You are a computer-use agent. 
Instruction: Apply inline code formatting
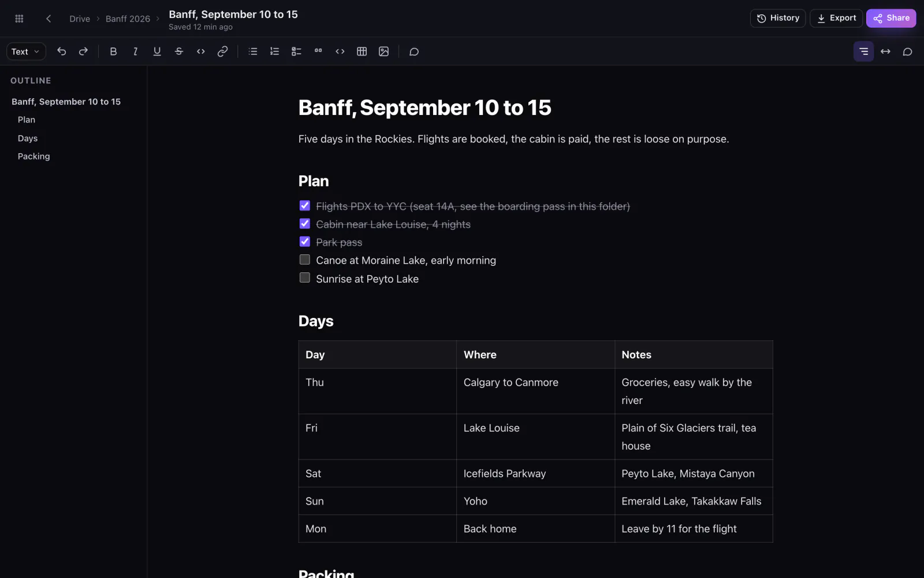201,51
